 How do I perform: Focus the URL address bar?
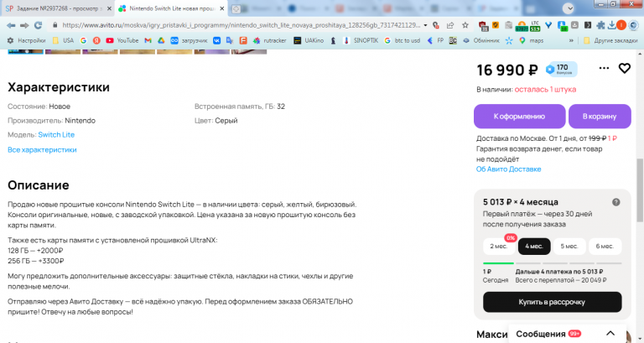(241, 25)
